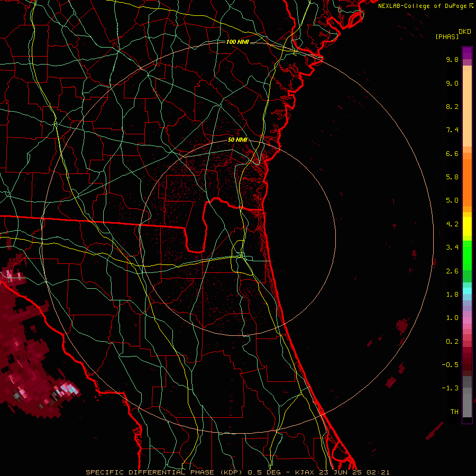
Task: Click the 1.8 scale value
Action: tap(452, 295)
